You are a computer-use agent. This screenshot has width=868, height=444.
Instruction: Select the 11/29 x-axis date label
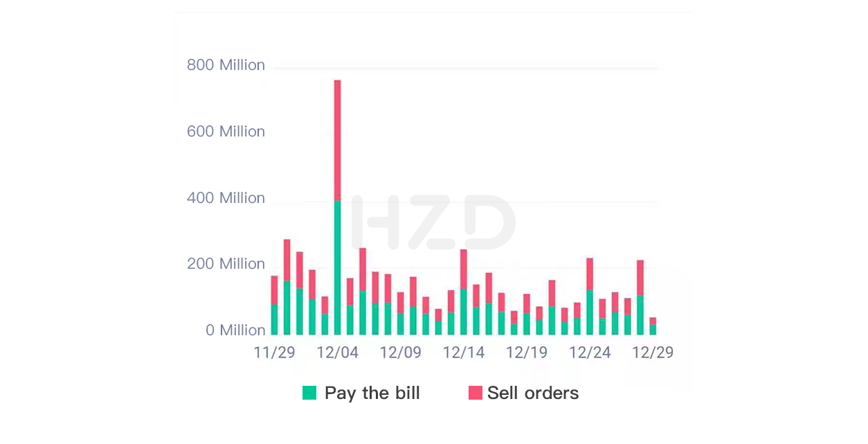(x=274, y=353)
